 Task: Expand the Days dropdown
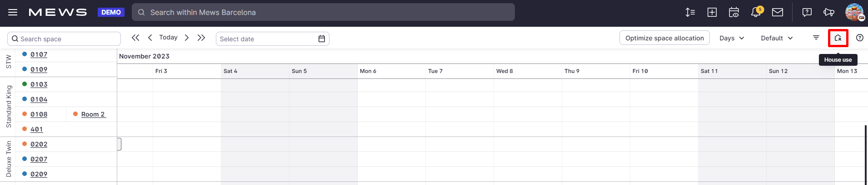pyautogui.click(x=732, y=38)
